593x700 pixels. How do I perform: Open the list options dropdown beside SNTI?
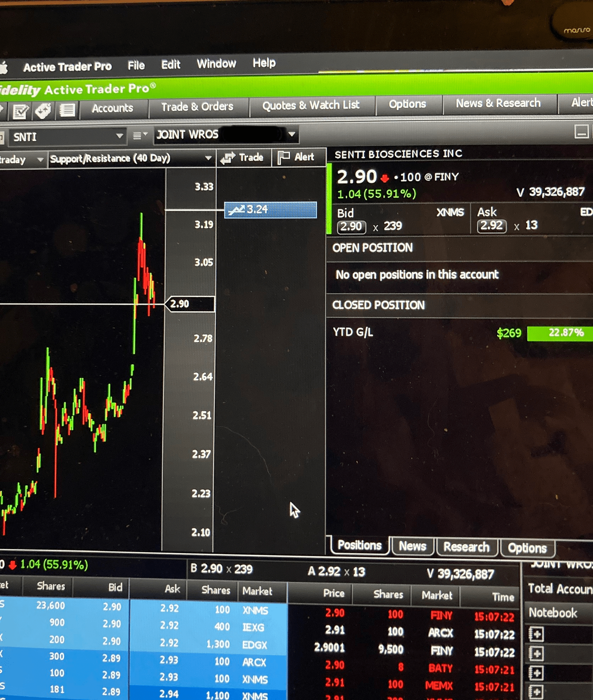[x=140, y=135]
